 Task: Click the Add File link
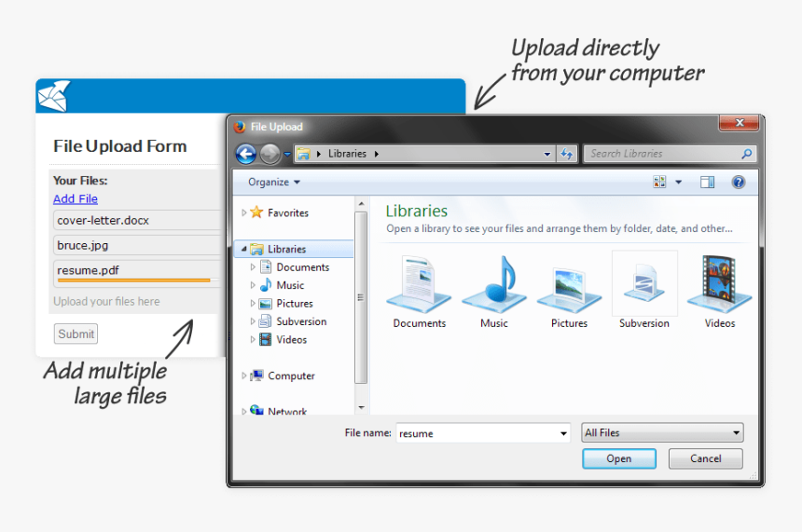pos(76,198)
